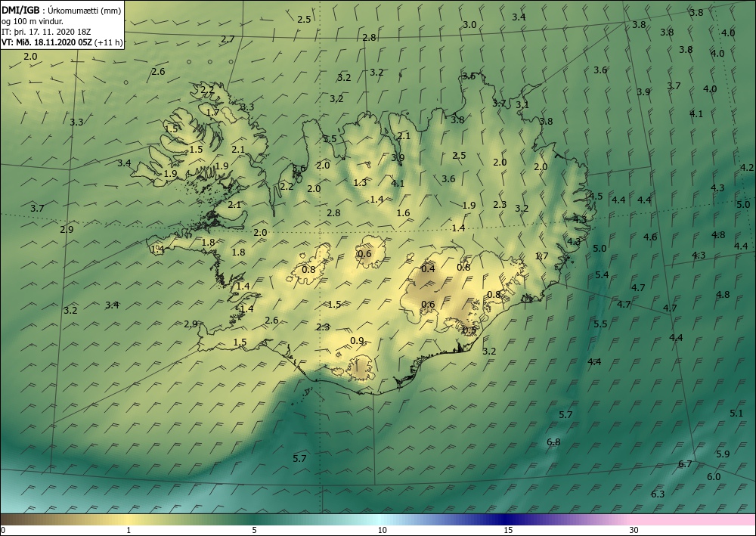This screenshot has height=536, width=756.
Task: Click the title line 'DMI/IGB : Úrkomumætti (mm)'
Action: (x=61, y=11)
